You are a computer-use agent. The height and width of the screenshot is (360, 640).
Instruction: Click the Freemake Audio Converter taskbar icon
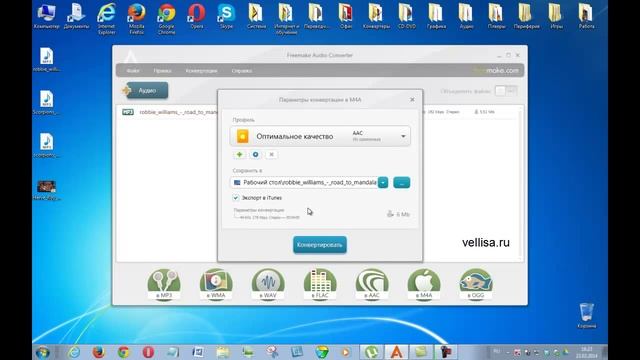396,352
